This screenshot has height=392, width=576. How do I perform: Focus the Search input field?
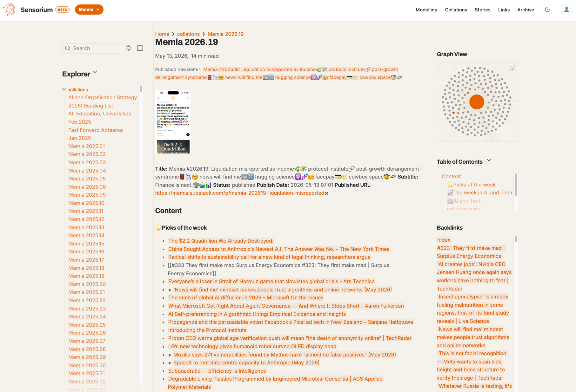pos(91,48)
